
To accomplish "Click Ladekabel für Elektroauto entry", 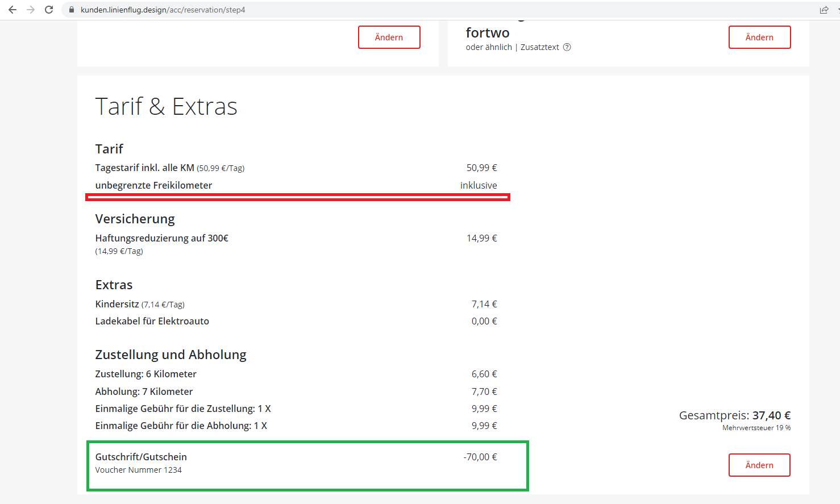I will coord(152,321).
